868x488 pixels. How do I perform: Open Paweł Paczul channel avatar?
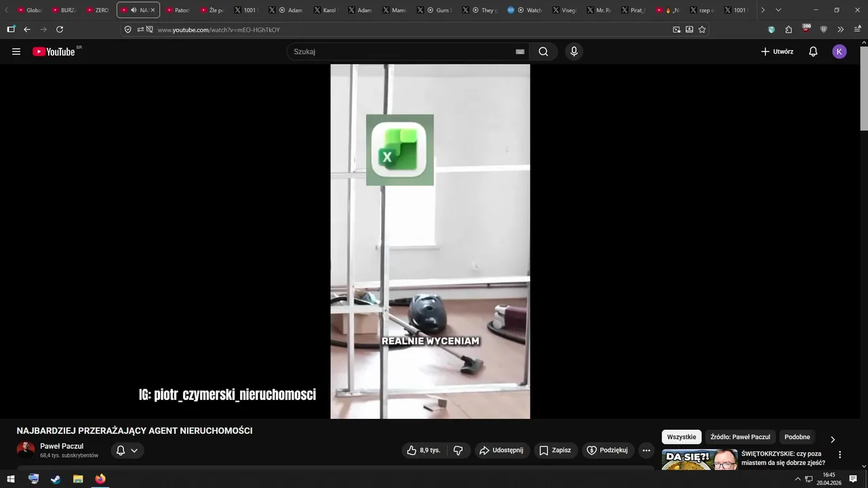tap(26, 450)
